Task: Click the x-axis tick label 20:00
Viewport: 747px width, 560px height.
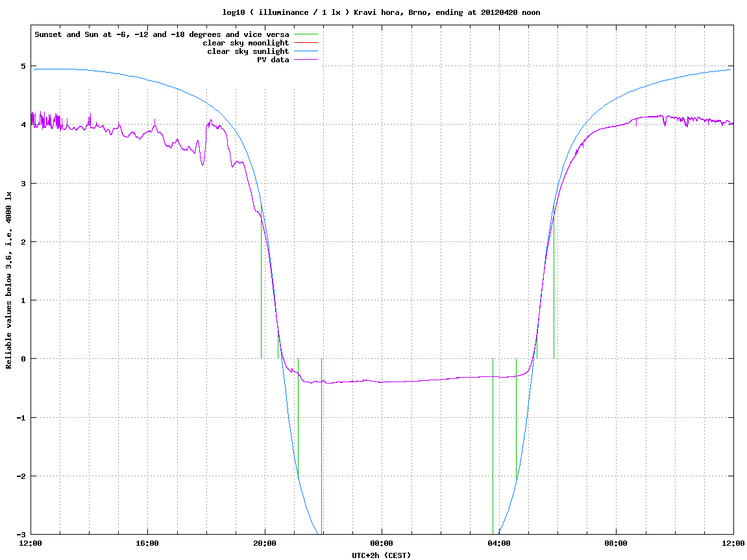Action: pos(265,543)
